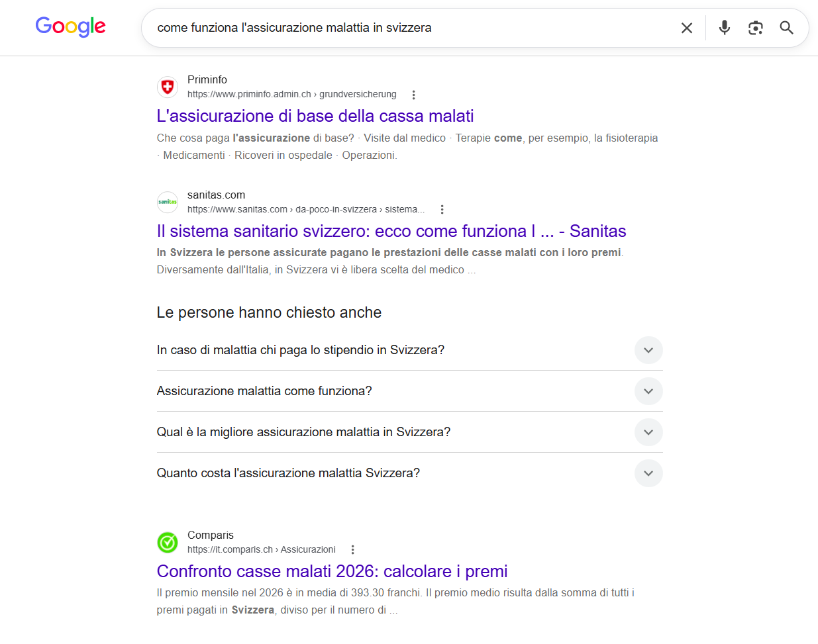
Task: Click the www.sanitas.com URL breadcrumb
Action: 306,210
